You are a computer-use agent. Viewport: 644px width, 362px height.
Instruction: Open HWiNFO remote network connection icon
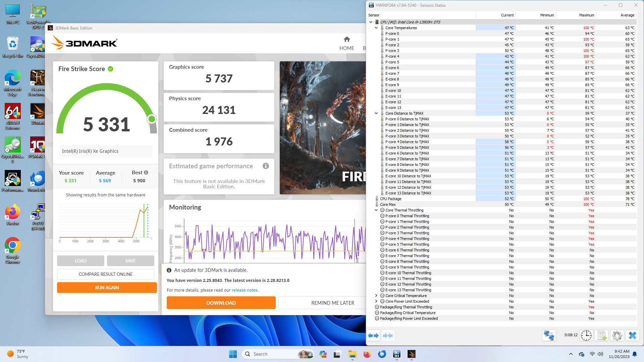(549, 336)
